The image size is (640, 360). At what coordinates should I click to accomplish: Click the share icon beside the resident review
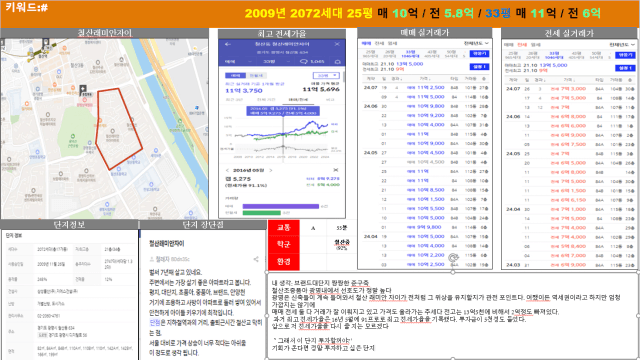pyautogui.click(x=256, y=259)
